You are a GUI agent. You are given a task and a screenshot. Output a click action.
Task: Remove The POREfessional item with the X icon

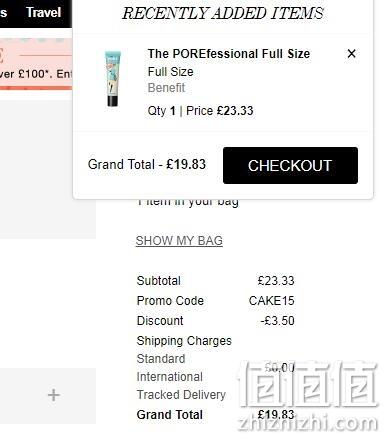point(351,53)
